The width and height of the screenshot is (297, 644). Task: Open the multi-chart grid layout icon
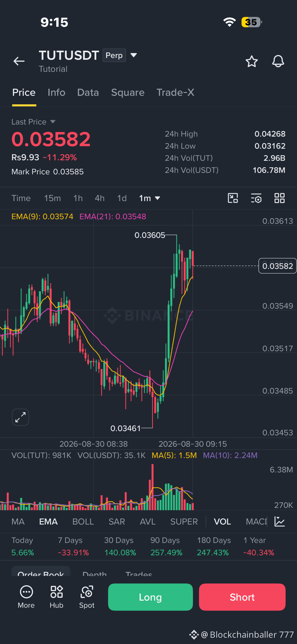click(x=279, y=198)
